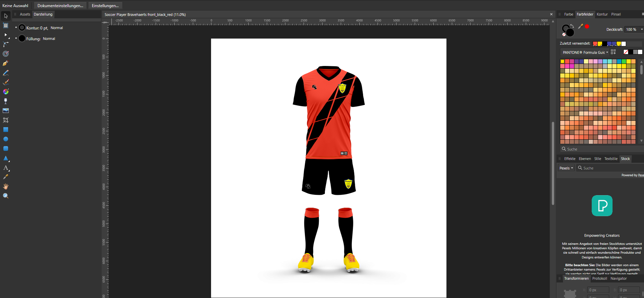This screenshot has width=644, height=298.
Task: Open Füllung blend mode Normal
Action: pyautogui.click(x=49, y=39)
